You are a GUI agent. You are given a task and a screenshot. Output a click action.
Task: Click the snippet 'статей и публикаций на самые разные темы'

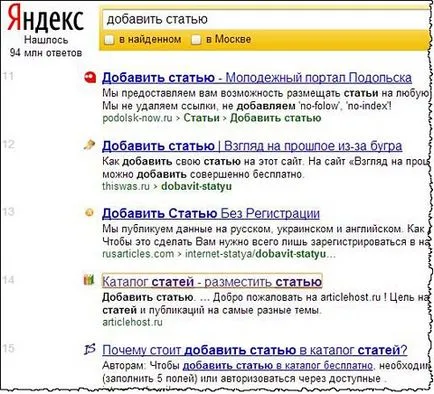pos(212,310)
